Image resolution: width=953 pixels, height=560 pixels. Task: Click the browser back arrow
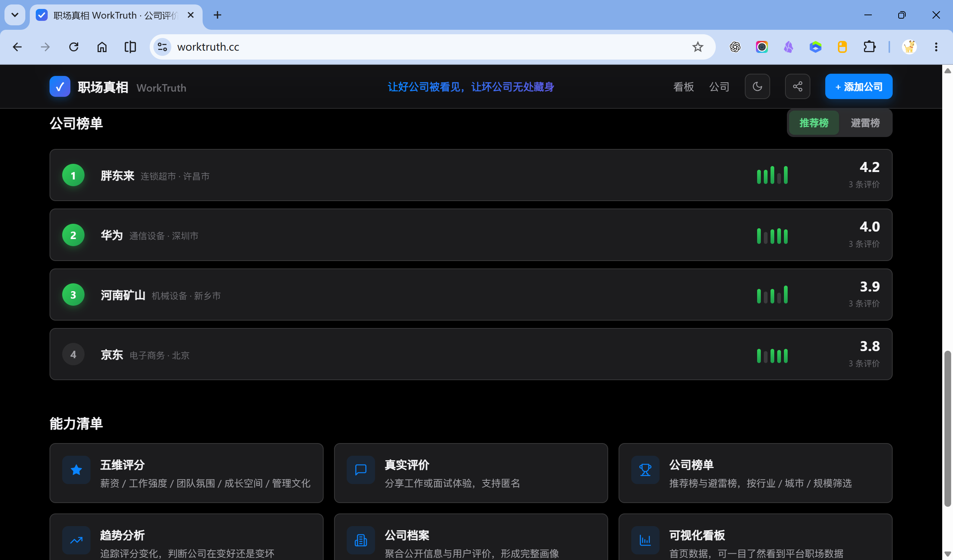point(17,47)
